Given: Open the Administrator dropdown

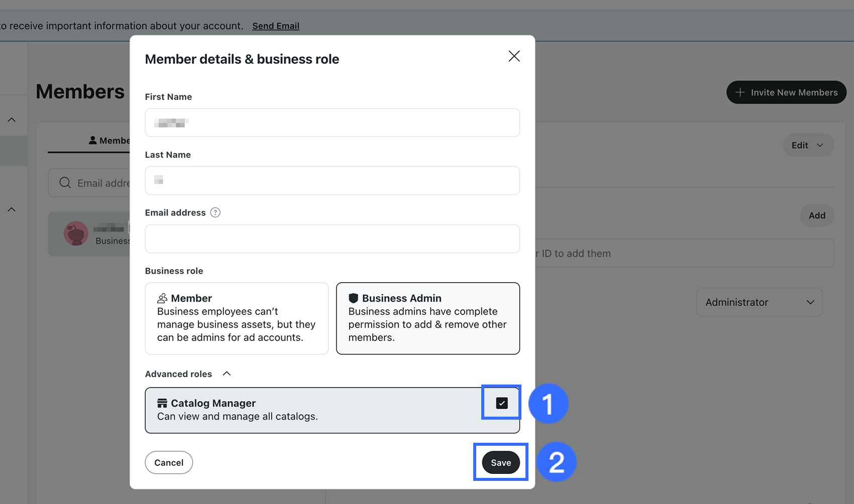Looking at the screenshot, I should click(x=759, y=302).
